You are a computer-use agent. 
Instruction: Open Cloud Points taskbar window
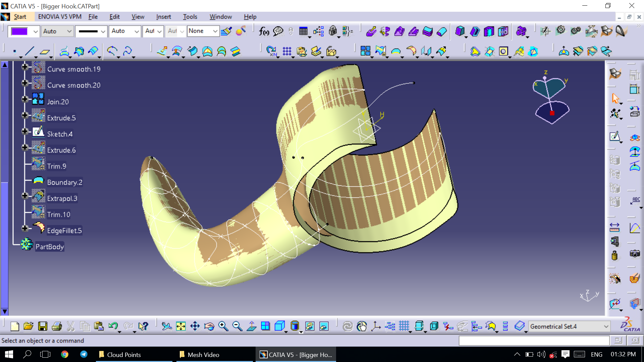(x=134, y=355)
